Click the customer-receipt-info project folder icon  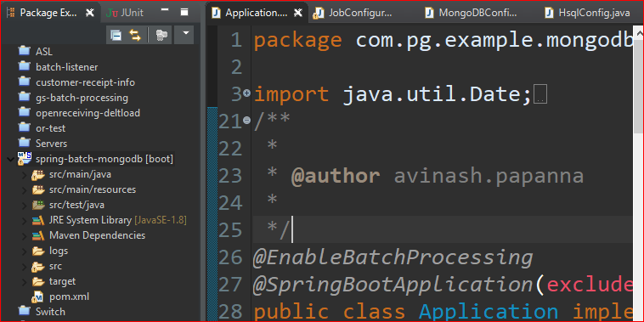(x=25, y=82)
